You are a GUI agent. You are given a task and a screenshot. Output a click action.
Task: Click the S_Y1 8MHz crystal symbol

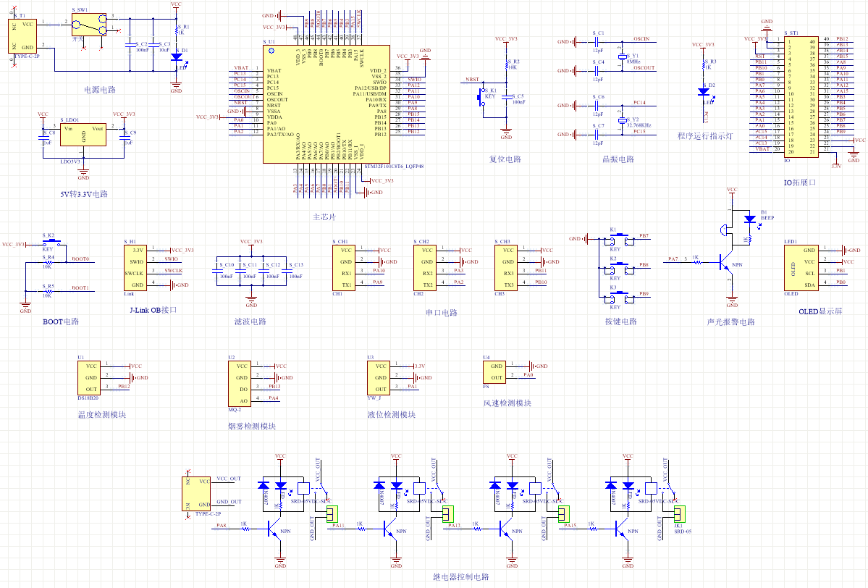(622, 56)
